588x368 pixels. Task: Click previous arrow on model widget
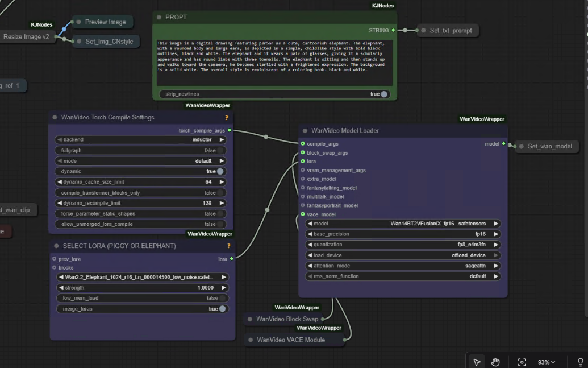coord(310,224)
